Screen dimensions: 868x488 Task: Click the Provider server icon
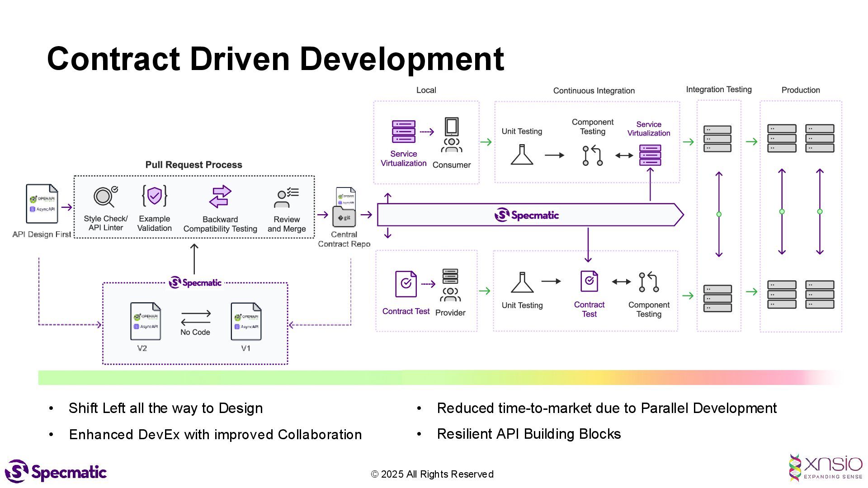(x=450, y=276)
